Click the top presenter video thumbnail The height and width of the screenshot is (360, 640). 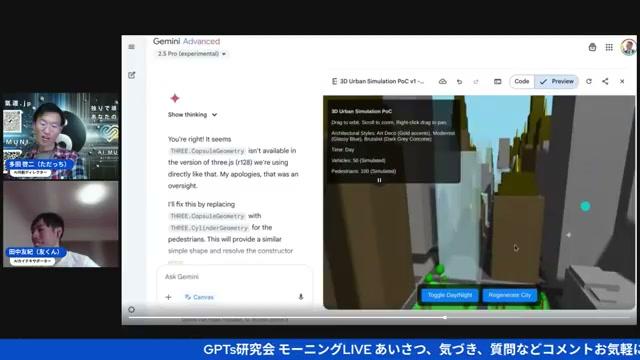pyautogui.click(x=61, y=137)
